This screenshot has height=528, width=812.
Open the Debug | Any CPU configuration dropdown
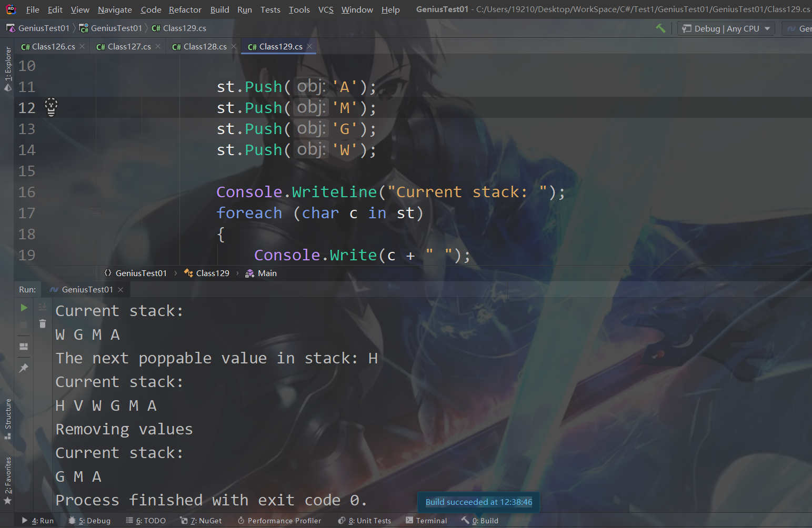tap(726, 28)
